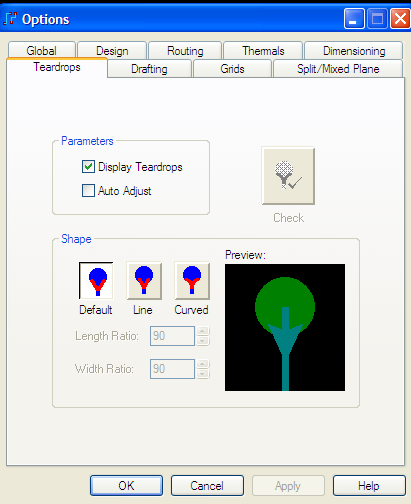This screenshot has height=504, width=411.
Task: Click the Cancel button
Action: coord(207,485)
